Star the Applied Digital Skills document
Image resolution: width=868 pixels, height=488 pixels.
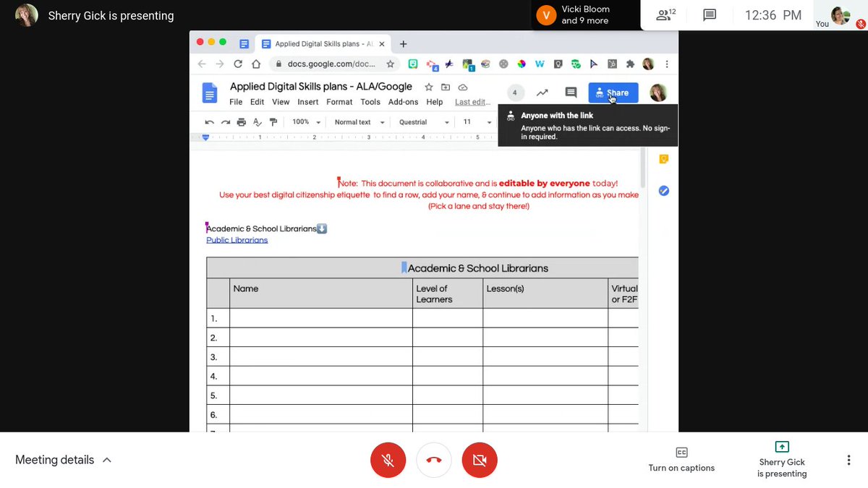429,87
